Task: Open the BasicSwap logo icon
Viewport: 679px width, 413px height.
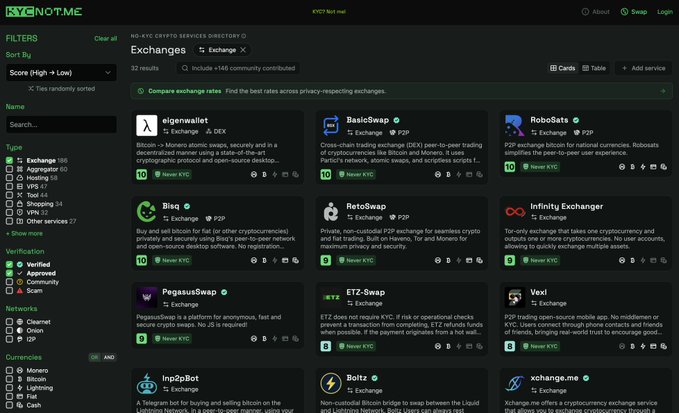Action: (330, 126)
